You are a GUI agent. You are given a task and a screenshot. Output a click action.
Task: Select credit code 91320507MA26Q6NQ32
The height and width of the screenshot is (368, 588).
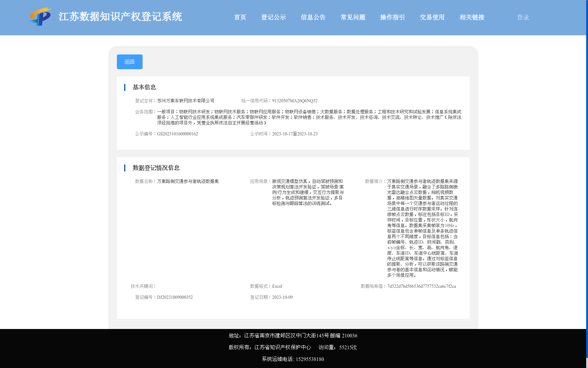pos(295,101)
